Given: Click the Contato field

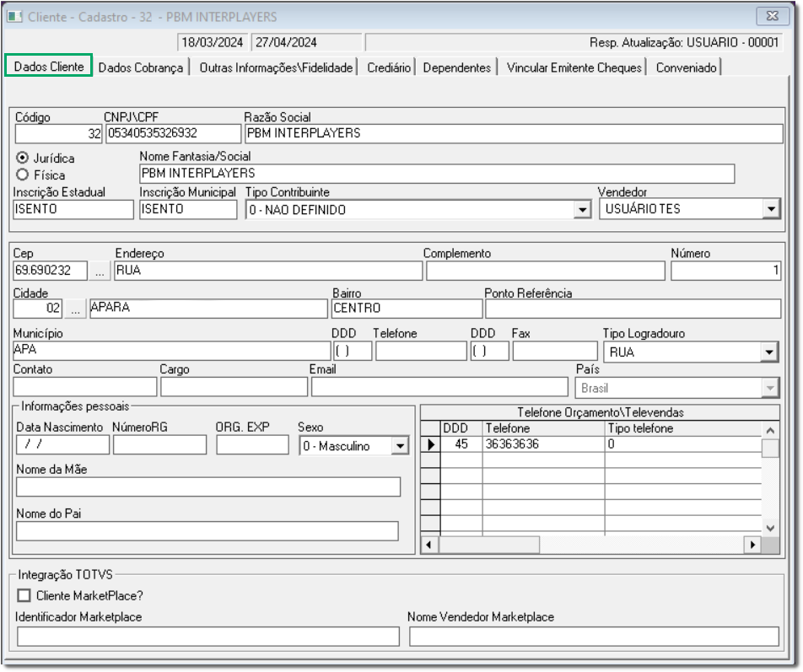Looking at the screenshot, I should click(85, 387).
